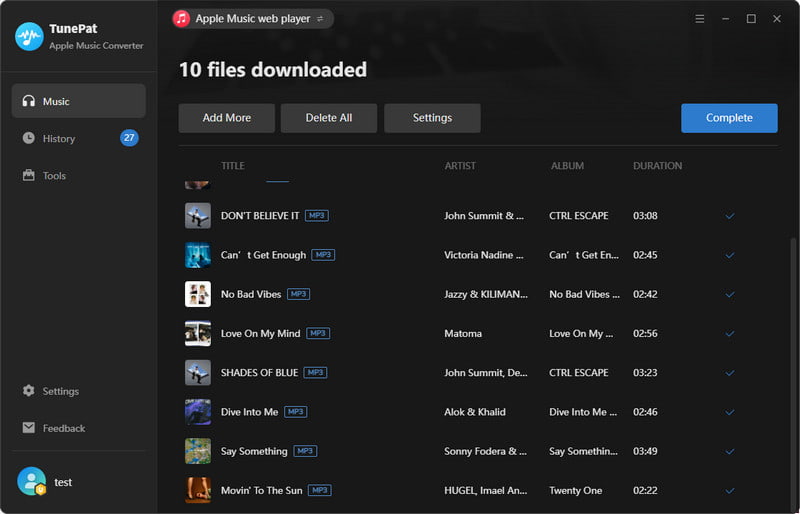Click the MP3 tag beside No Bad Vibes

coord(298,294)
